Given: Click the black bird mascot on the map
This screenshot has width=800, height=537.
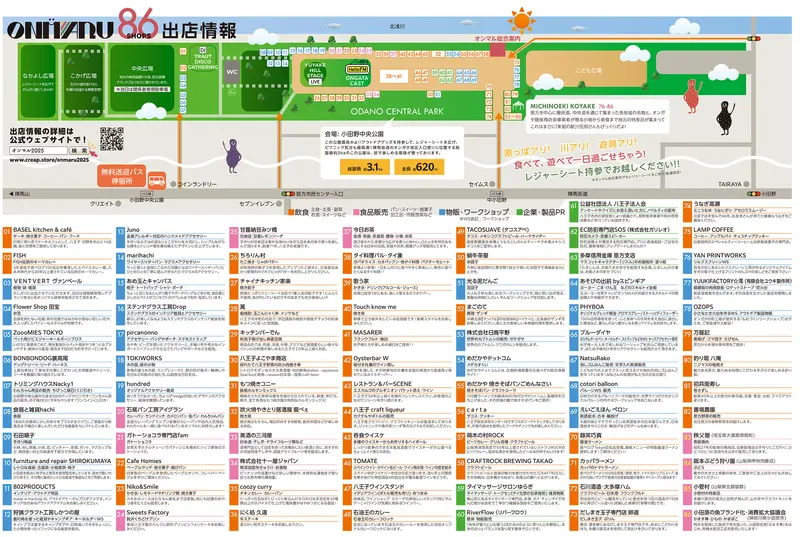Looking at the screenshot, I should pos(726,117).
